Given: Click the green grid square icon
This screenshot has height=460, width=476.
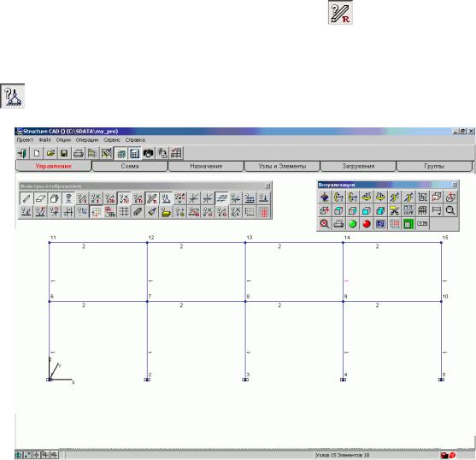Looking at the screenshot, I should pyautogui.click(x=408, y=224).
